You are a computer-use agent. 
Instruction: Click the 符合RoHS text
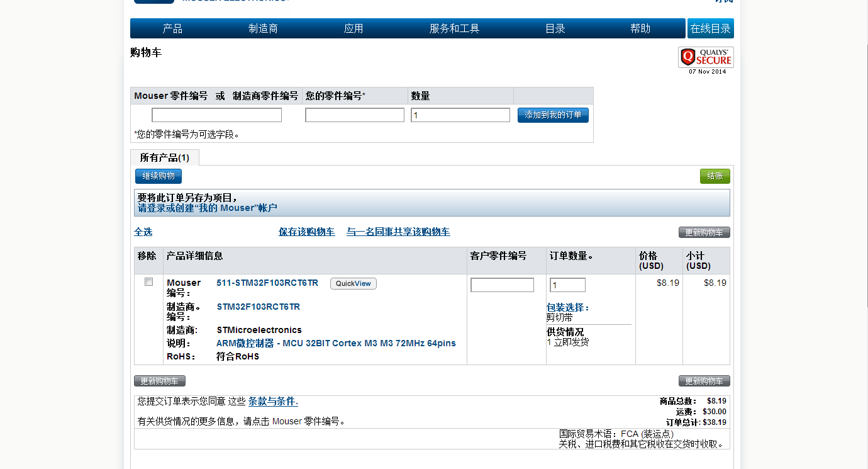(x=238, y=356)
